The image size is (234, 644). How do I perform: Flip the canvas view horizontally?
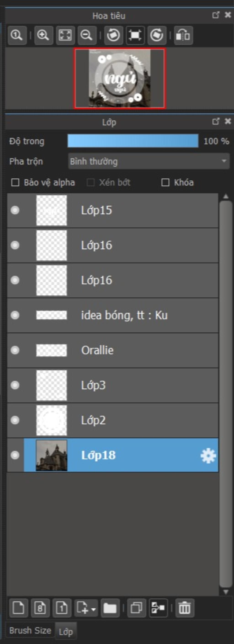183,35
